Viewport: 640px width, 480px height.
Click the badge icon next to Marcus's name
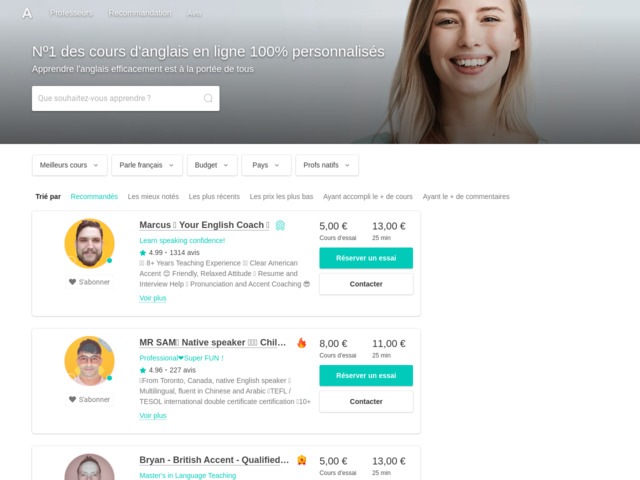coord(280,225)
